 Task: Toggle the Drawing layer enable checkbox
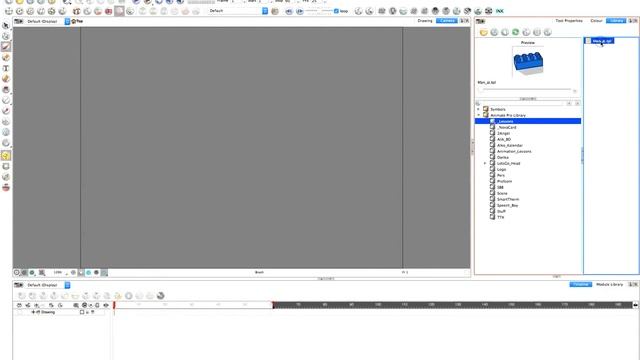[x=19, y=312]
